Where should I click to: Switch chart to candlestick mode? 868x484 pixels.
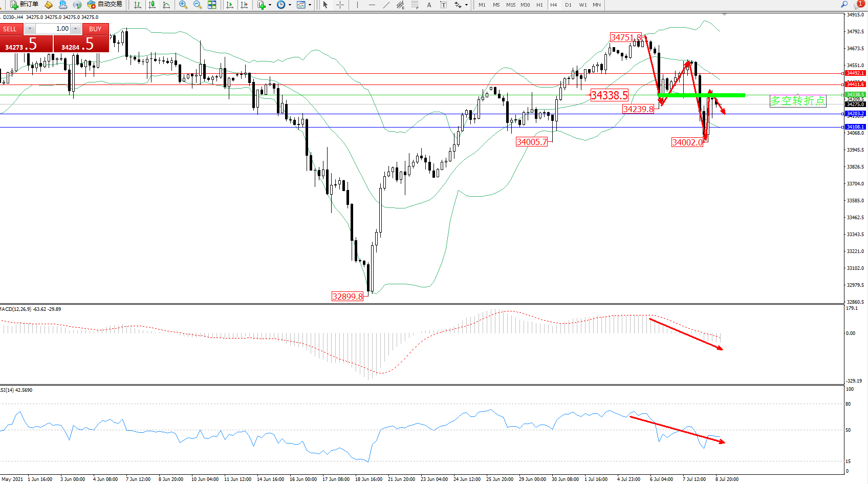(x=152, y=5)
